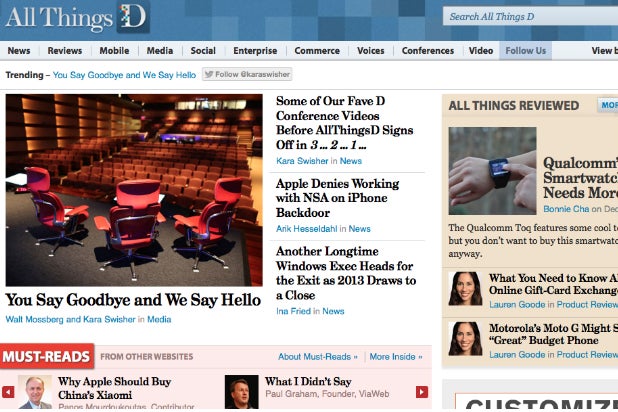Open Motorola's Moto G budget phone review
The image size is (618, 412).
click(x=553, y=334)
